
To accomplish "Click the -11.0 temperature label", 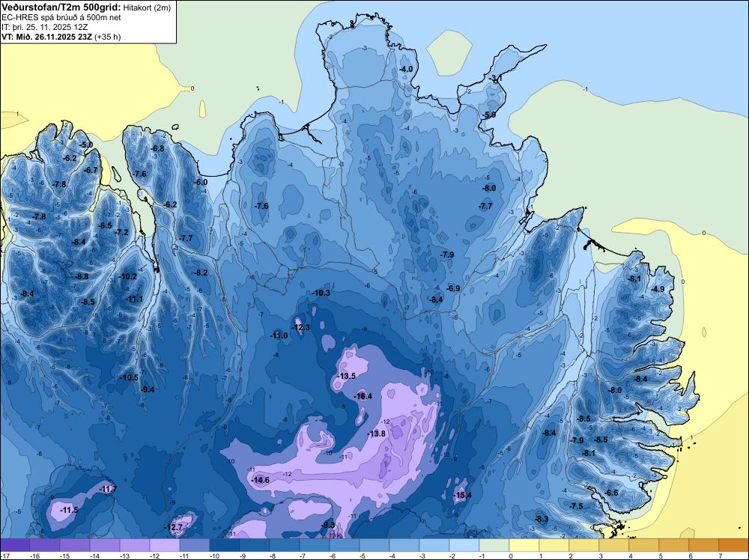I will [x=279, y=335].
